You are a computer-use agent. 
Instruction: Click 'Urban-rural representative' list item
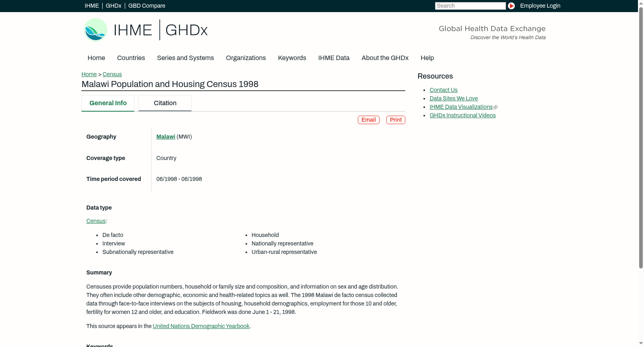pos(284,252)
